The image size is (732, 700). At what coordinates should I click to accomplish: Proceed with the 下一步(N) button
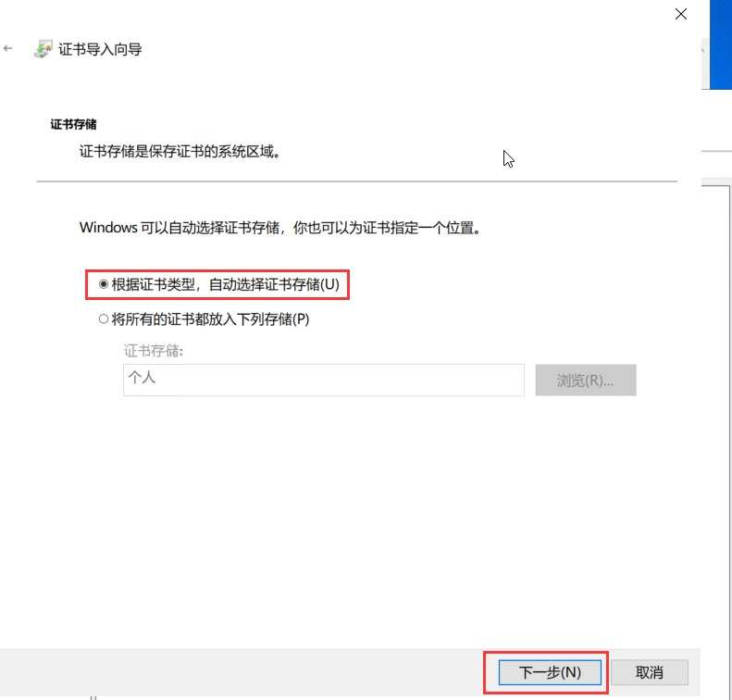click(x=550, y=672)
